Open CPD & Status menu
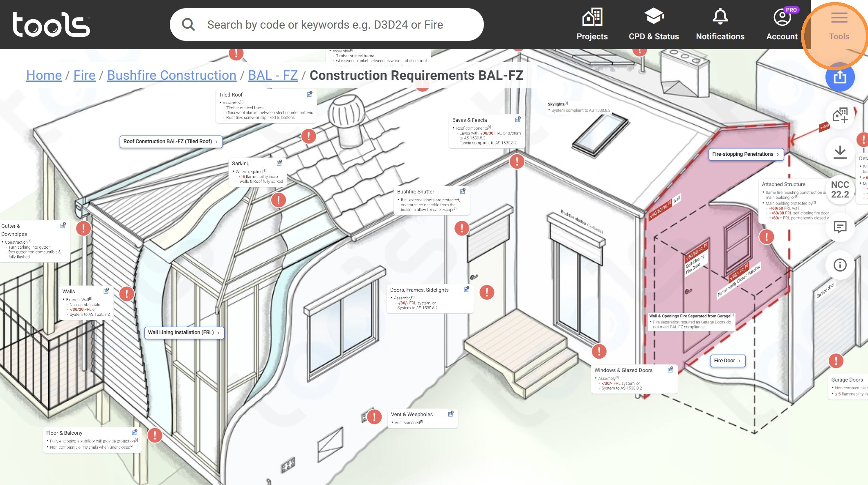 [x=654, y=25]
